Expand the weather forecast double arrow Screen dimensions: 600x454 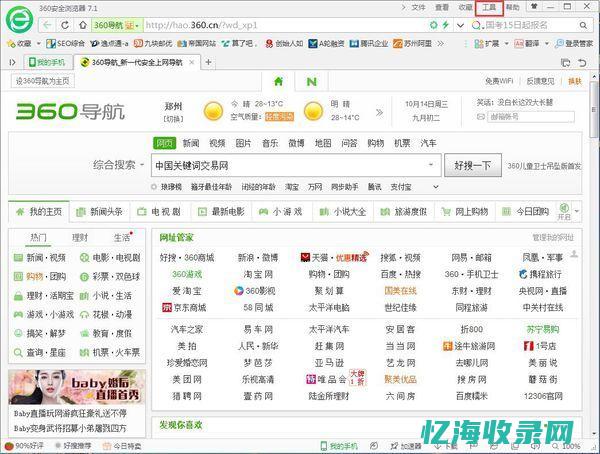coord(379,113)
